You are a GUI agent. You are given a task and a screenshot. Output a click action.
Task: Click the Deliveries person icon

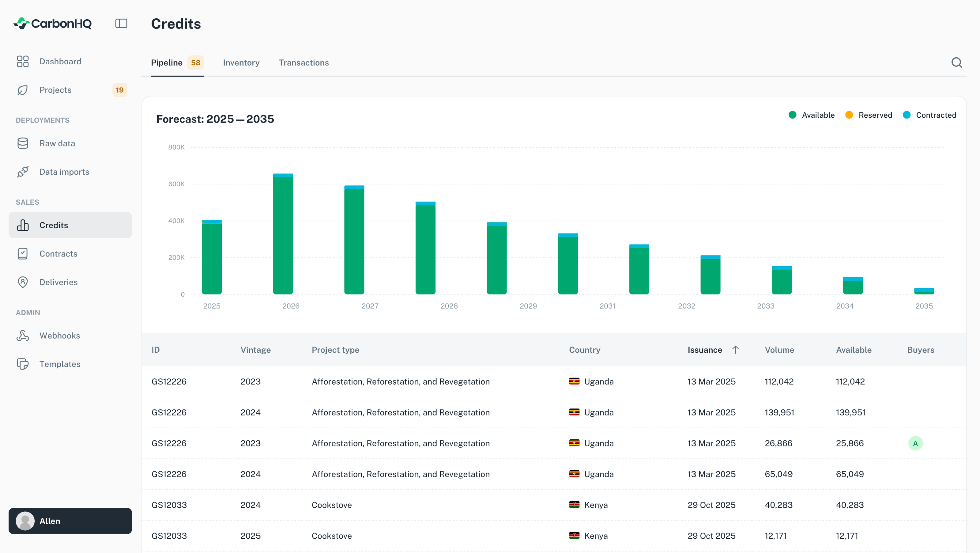pos(22,282)
